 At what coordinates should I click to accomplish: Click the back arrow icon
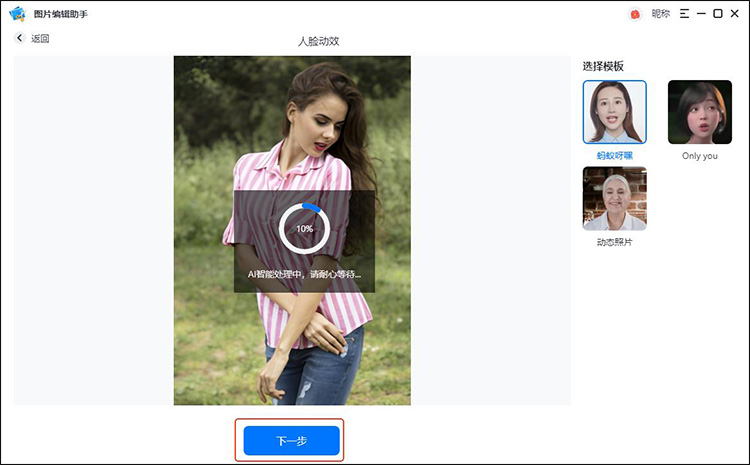[20, 39]
